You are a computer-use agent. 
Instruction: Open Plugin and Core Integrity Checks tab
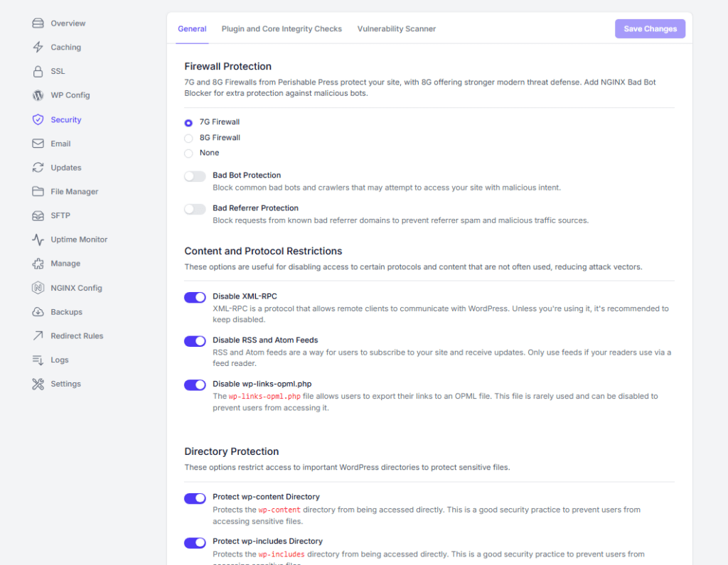click(282, 29)
